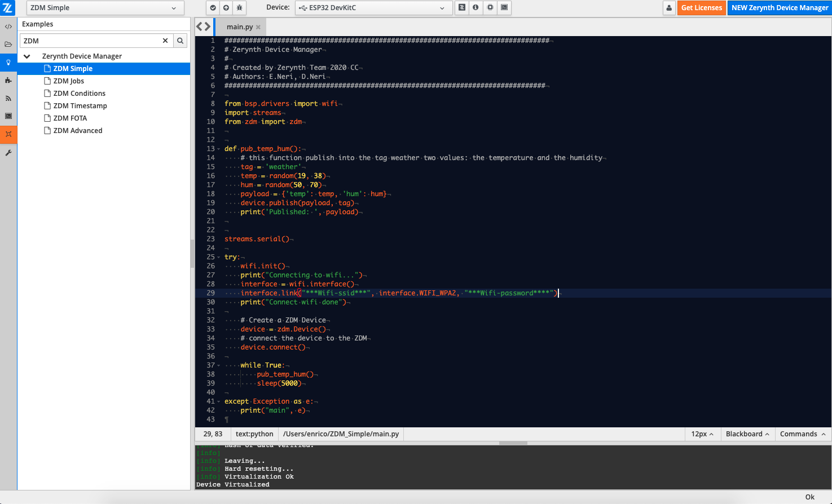Click the text:python language indicator
The height and width of the screenshot is (504, 832).
(254, 434)
